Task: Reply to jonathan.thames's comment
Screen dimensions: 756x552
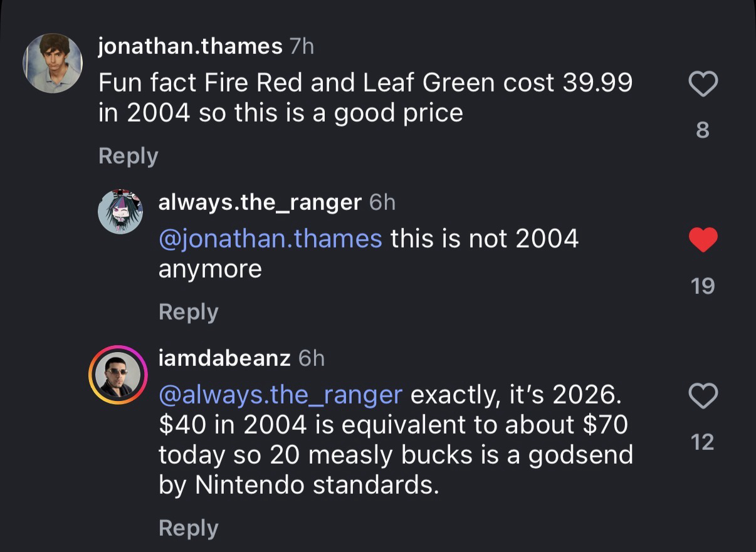Action: click(x=128, y=155)
